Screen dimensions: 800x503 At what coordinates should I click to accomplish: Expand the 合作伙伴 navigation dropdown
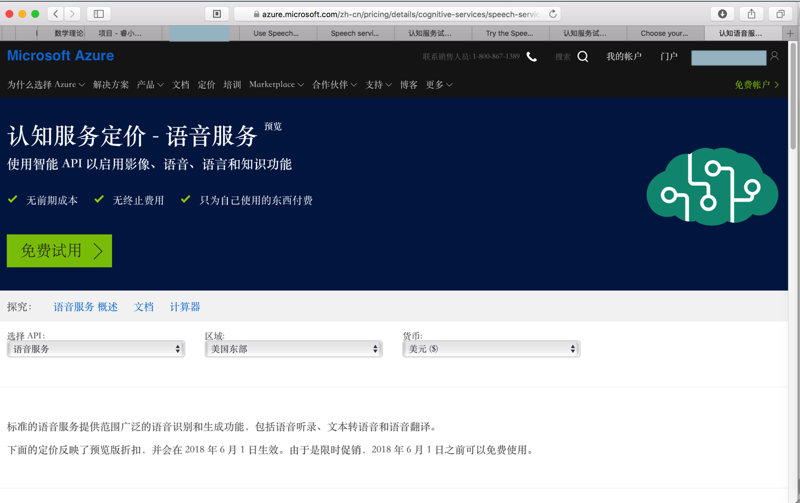coord(335,85)
